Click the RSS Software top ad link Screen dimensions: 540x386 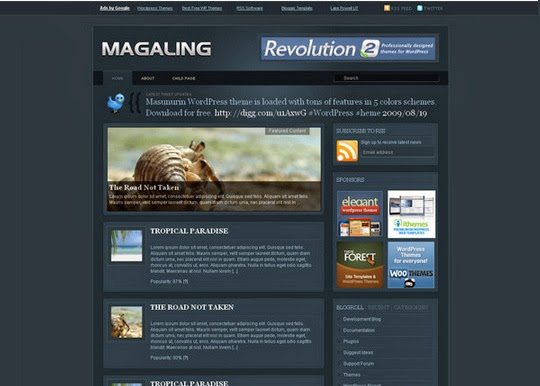(250, 8)
